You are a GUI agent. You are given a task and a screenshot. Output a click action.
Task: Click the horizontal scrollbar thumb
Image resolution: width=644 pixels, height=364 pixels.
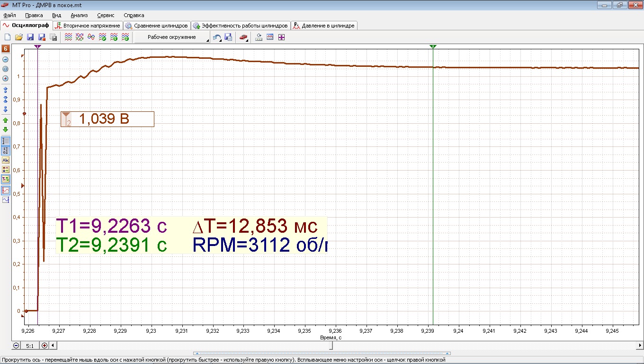tap(331, 346)
